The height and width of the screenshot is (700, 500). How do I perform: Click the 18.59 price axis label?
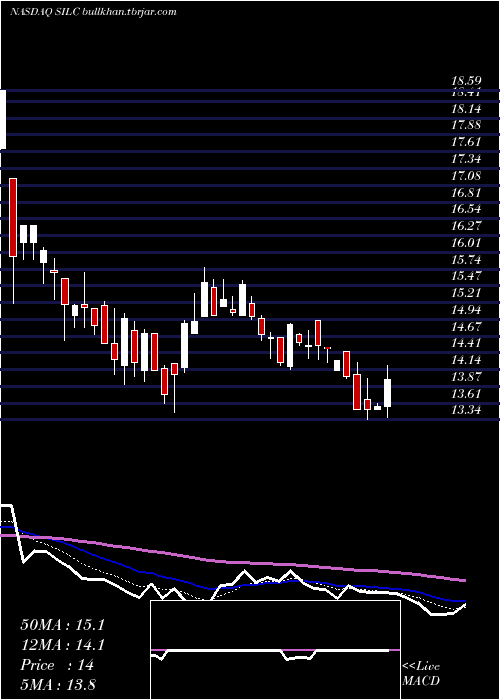tap(466, 81)
